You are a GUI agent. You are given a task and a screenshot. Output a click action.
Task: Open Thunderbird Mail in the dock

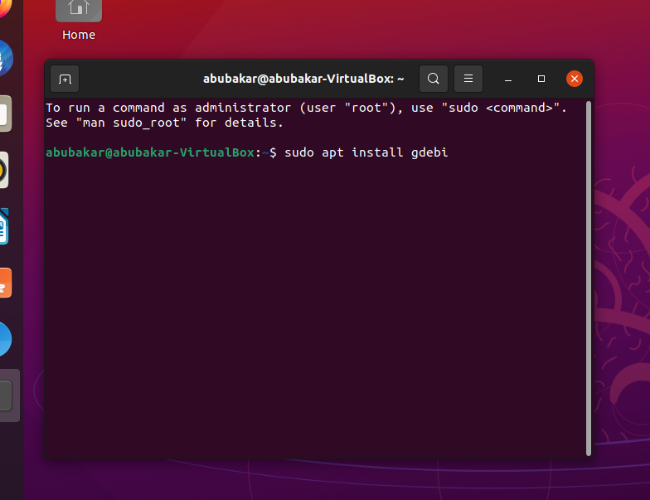(x=4, y=58)
